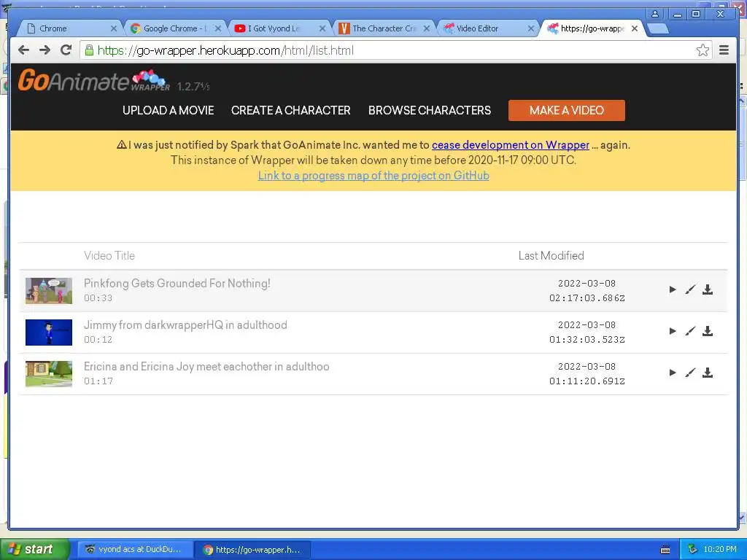Open the Windows start menu
Image resolution: width=747 pixels, height=560 pixels.
tap(35, 549)
